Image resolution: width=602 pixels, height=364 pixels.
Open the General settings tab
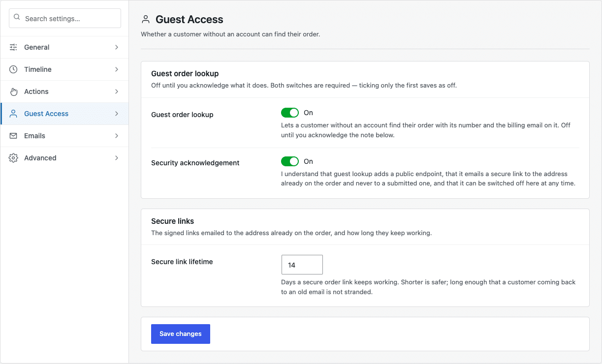[64, 47]
